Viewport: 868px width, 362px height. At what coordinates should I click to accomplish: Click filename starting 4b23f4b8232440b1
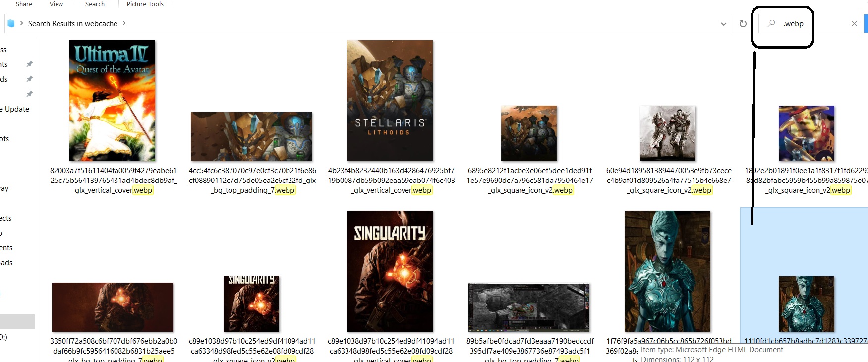[391, 181]
